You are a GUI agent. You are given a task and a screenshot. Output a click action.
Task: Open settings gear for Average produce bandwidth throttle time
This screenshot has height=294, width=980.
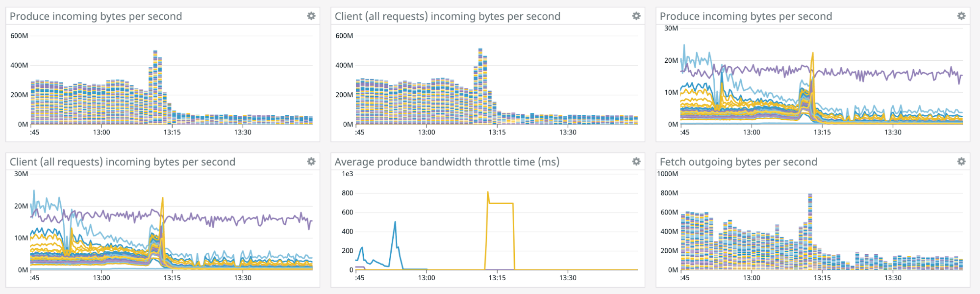tap(636, 162)
